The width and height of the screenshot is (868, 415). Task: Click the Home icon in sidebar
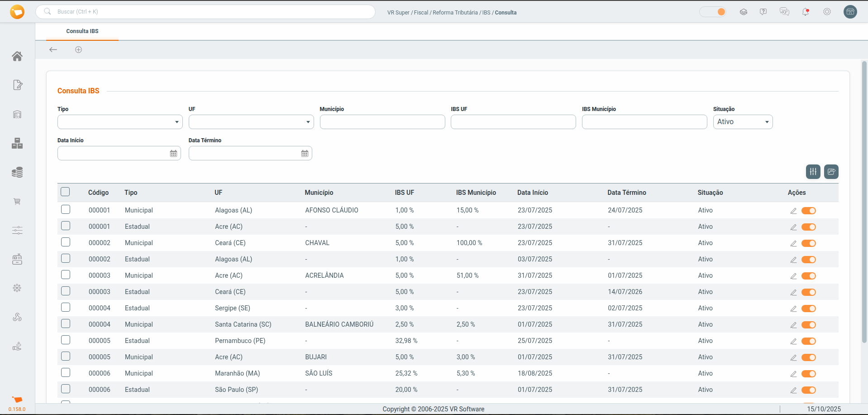17,56
